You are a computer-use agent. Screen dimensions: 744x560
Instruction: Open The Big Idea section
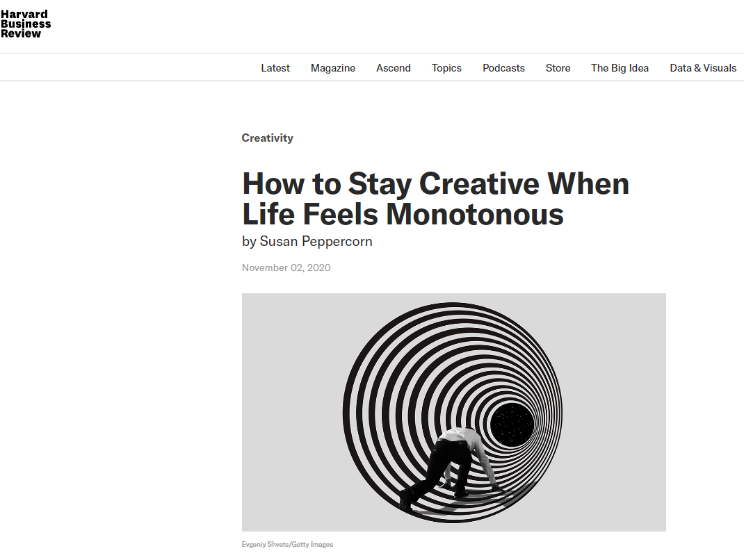(620, 68)
